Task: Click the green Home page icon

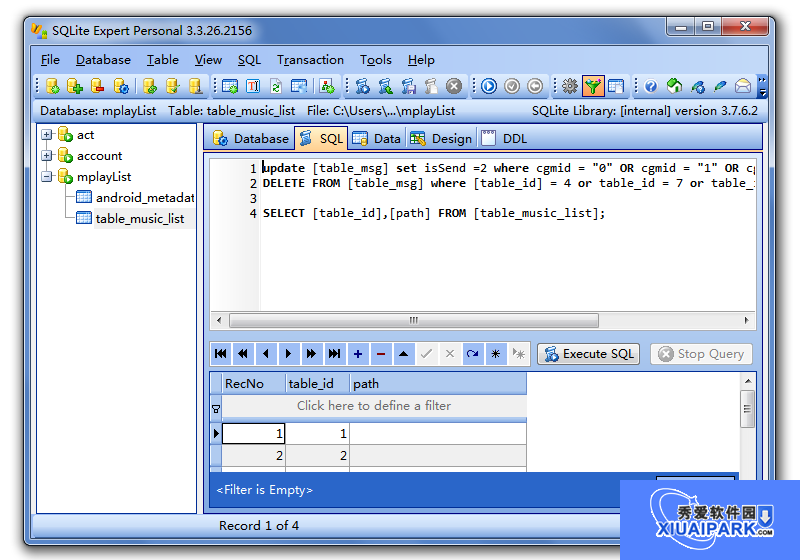Action: [x=674, y=86]
